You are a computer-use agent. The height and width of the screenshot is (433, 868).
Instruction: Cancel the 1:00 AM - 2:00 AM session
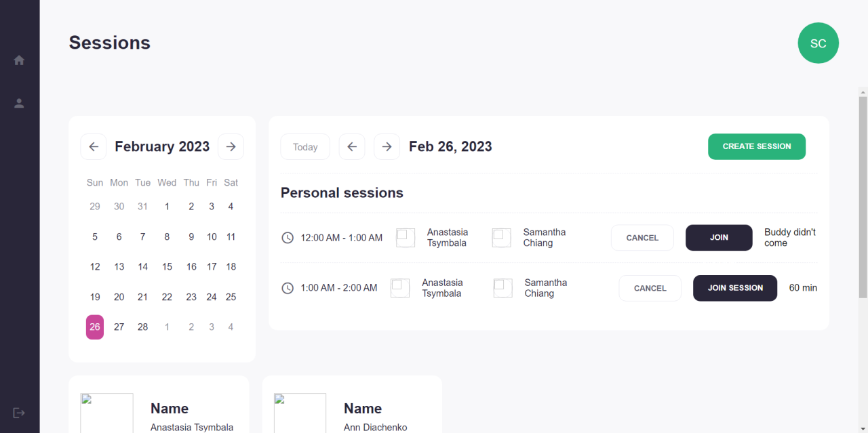coord(650,288)
